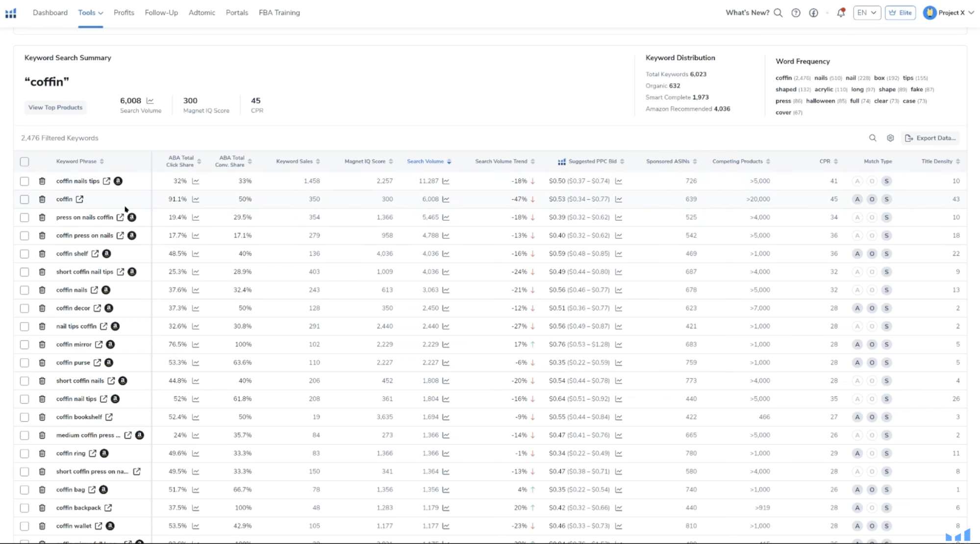Open 'coffin' keyword in external link
980x544 pixels.
pyautogui.click(x=79, y=199)
